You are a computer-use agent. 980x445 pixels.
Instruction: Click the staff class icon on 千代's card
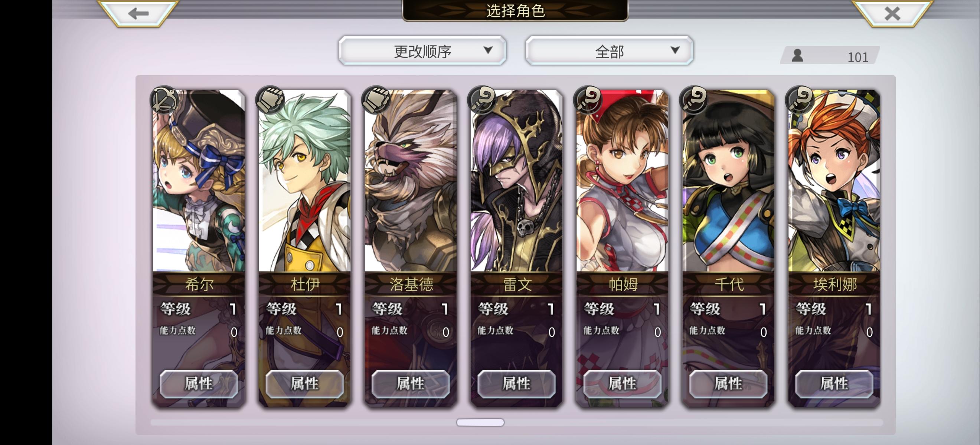point(694,99)
